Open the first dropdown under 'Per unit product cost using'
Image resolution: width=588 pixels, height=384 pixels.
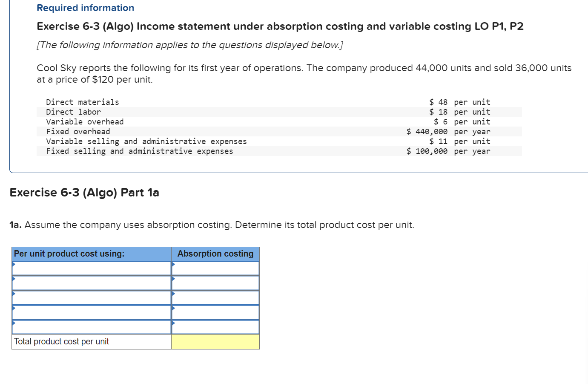pos(91,268)
